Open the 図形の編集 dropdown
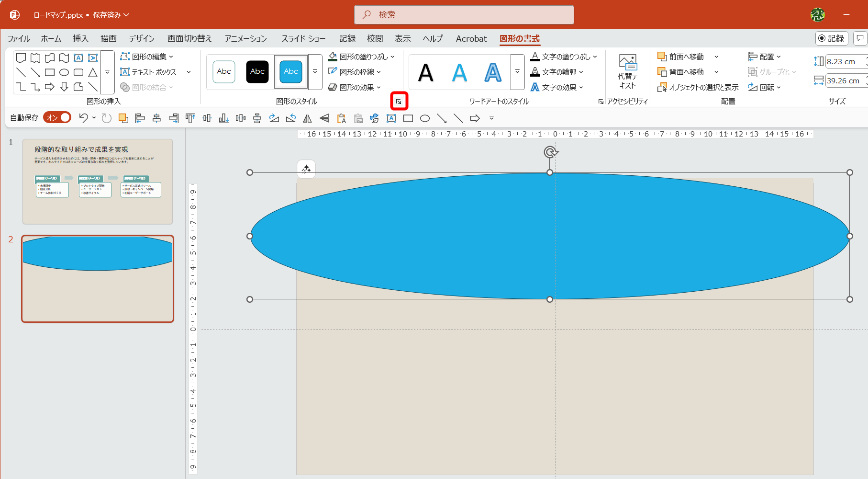868x479 pixels. 146,57
